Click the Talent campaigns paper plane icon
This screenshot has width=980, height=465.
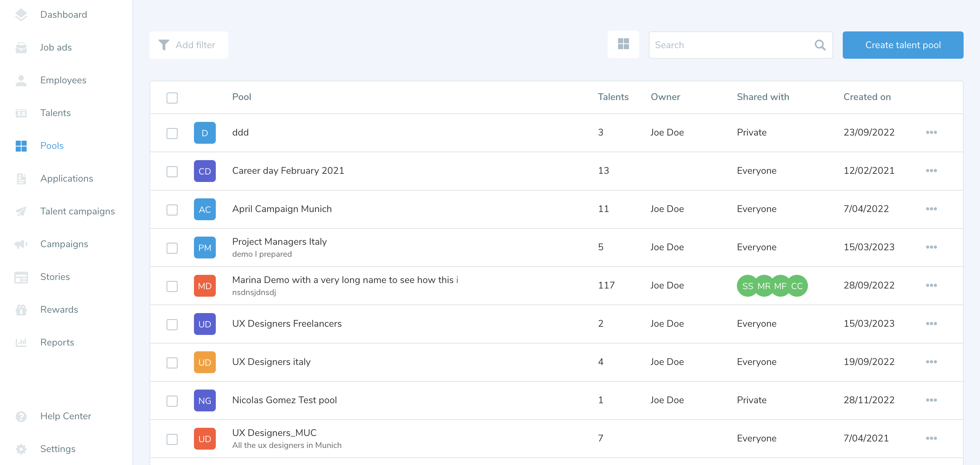[21, 211]
